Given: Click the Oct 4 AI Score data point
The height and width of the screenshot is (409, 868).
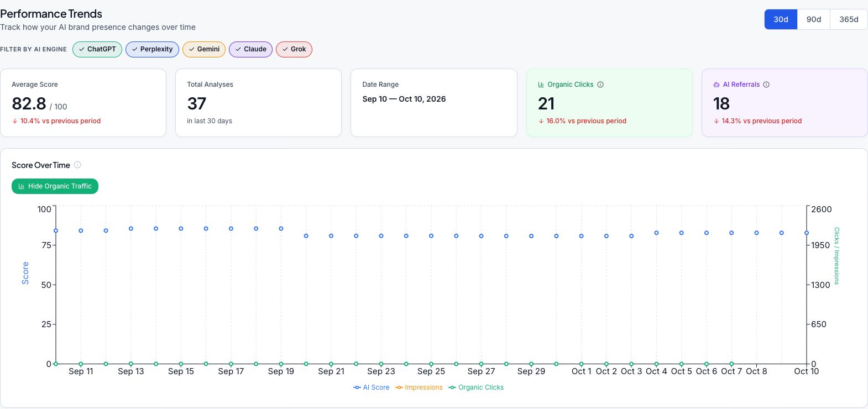Looking at the screenshot, I should [656, 233].
